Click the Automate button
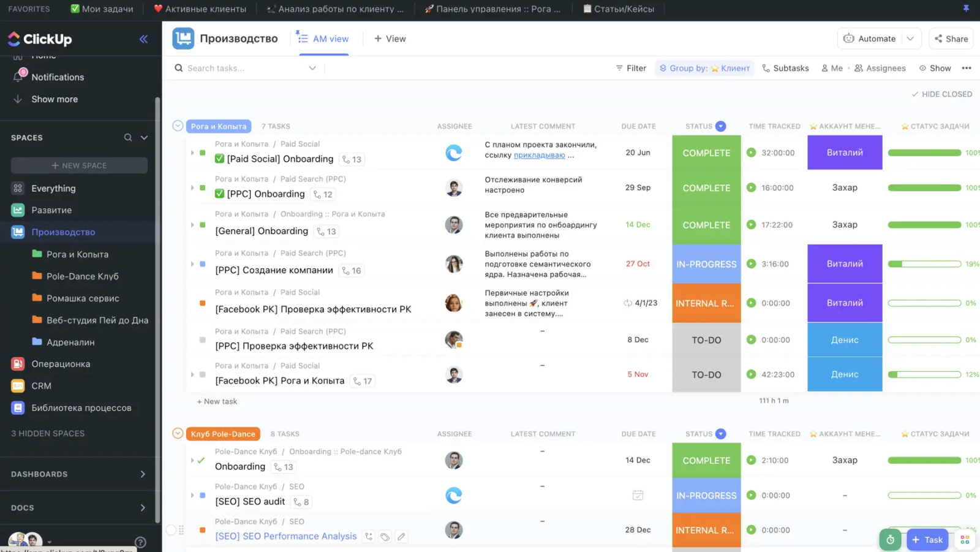 [870, 39]
